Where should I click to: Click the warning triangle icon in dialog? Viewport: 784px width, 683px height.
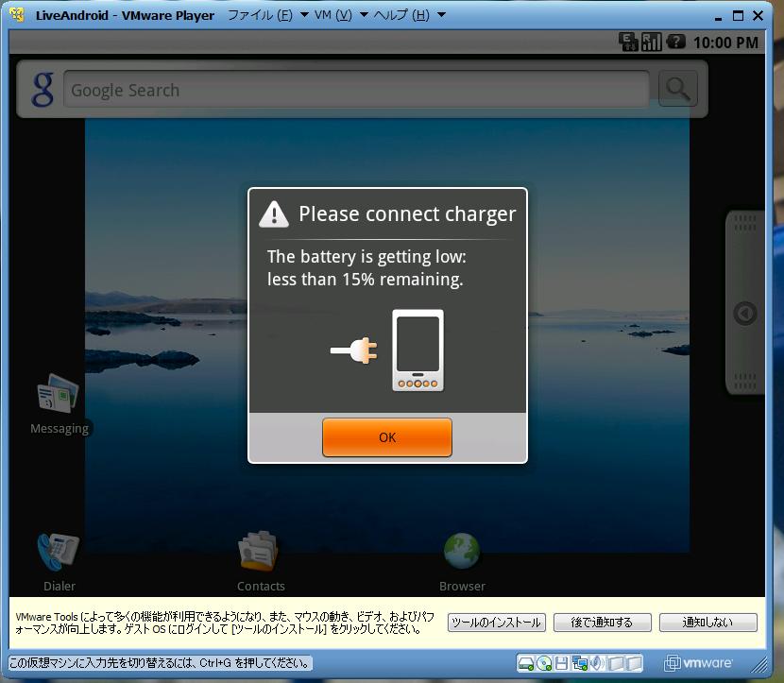click(x=274, y=214)
